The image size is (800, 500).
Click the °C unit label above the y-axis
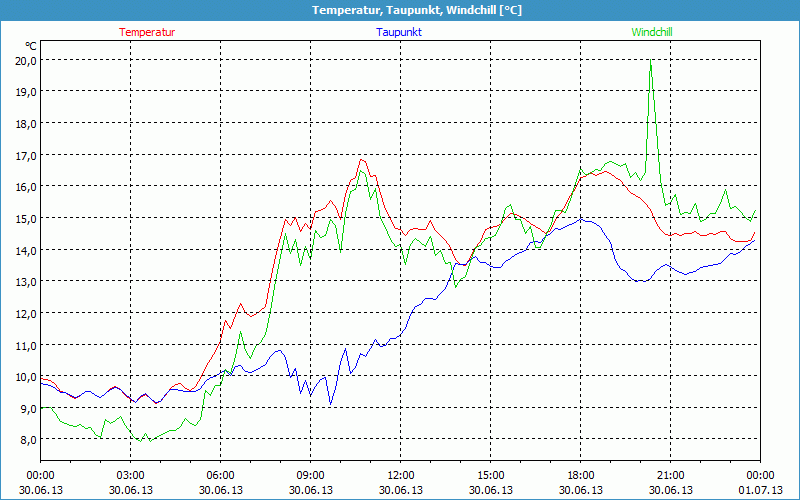click(31, 45)
